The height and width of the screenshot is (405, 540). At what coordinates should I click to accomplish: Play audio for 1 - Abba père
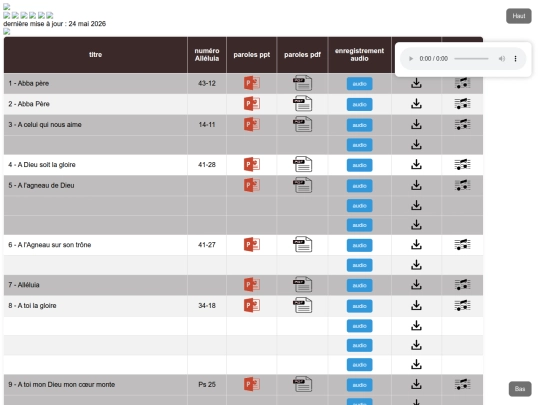tap(359, 84)
